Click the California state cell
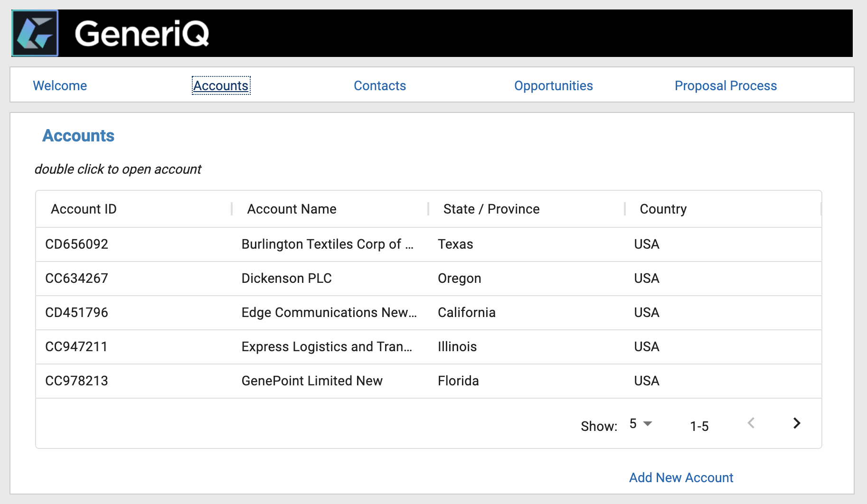This screenshot has width=867, height=504. 467,312
